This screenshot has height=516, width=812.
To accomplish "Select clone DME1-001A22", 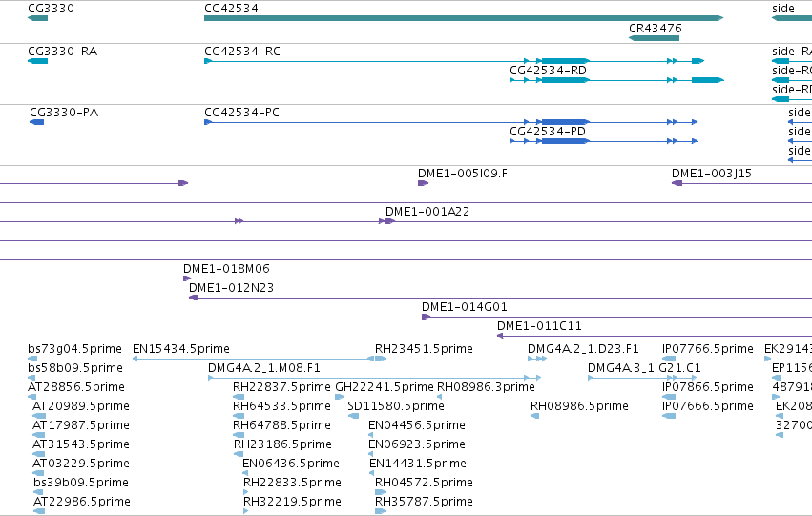I will pos(598,221).
